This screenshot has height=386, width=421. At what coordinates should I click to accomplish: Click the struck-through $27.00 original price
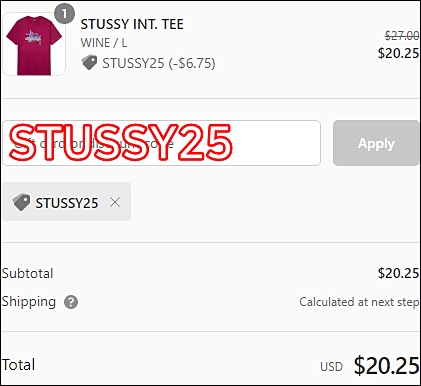[402, 35]
